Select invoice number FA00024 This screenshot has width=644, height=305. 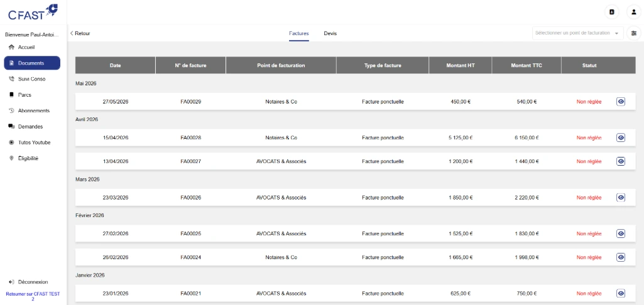click(x=190, y=257)
